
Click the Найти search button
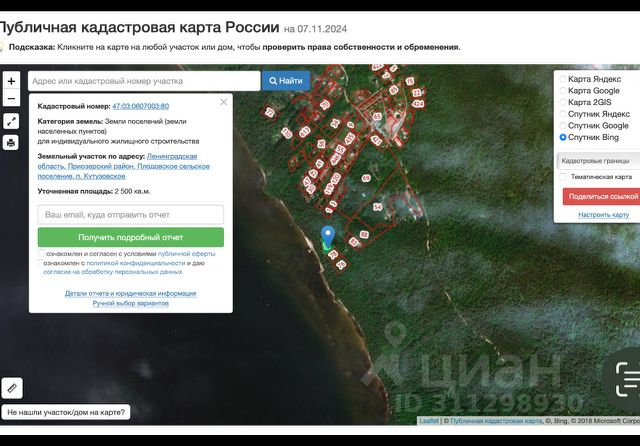click(286, 81)
